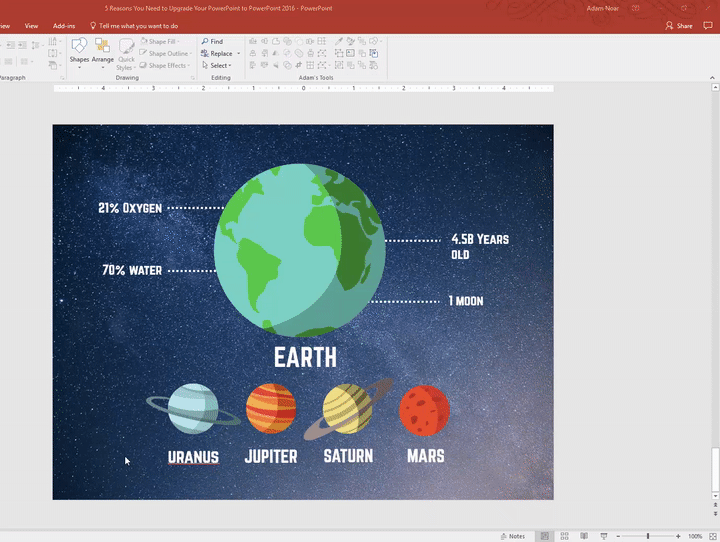The image size is (720, 542).
Task: Open the View tab
Action: (31, 25)
